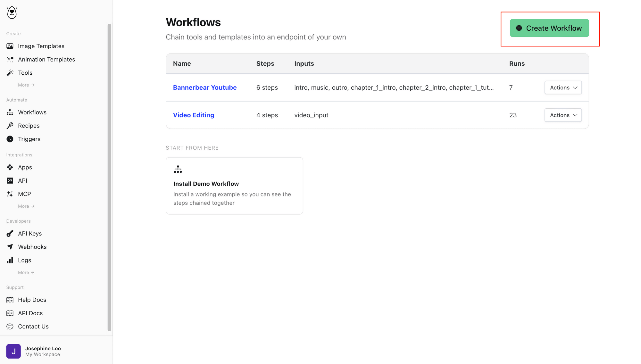Open Image Templates icon in sidebar
Screen dimensions: 641x364
pos(10,46)
